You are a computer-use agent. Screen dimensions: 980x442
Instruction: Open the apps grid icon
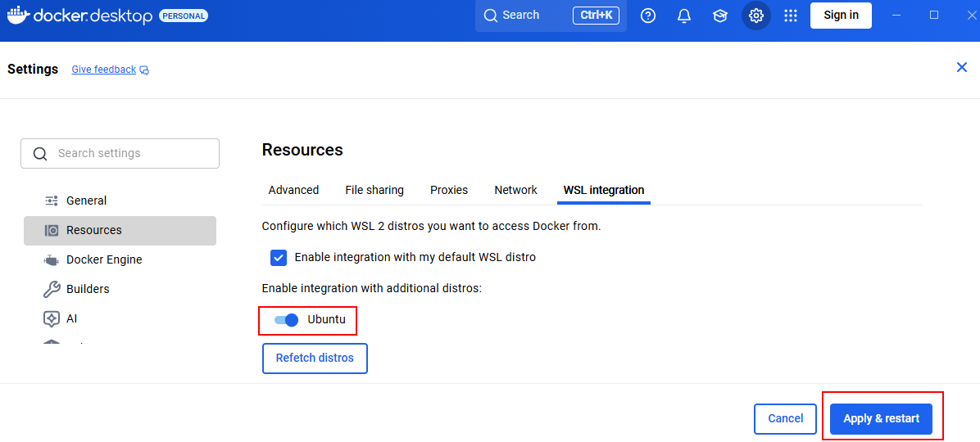click(791, 16)
